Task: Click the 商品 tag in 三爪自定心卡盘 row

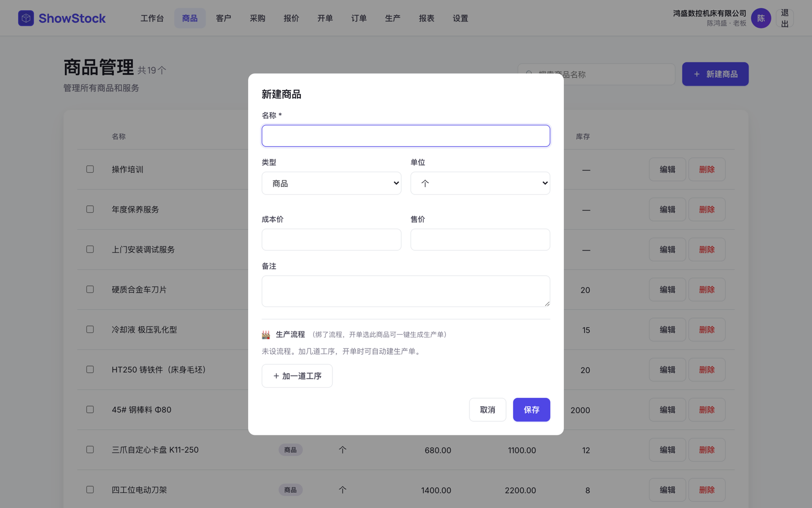Action: coord(290,450)
